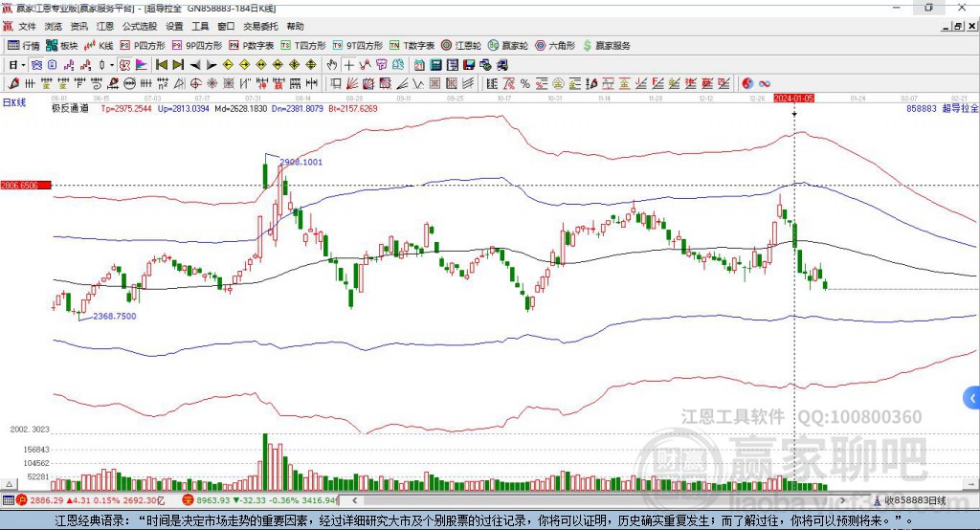This screenshot has height=530, width=980.
Task: Open the T数字表 tool
Action: point(412,46)
